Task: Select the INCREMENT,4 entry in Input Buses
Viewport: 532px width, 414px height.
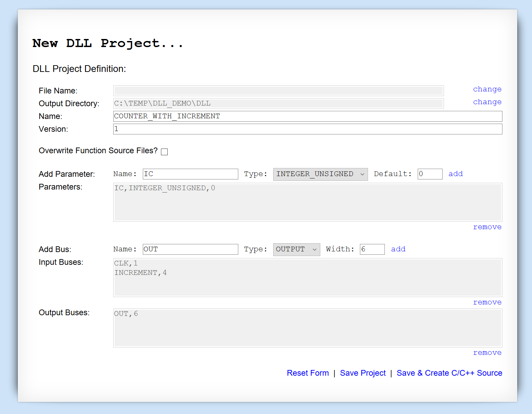Action: 140,273
